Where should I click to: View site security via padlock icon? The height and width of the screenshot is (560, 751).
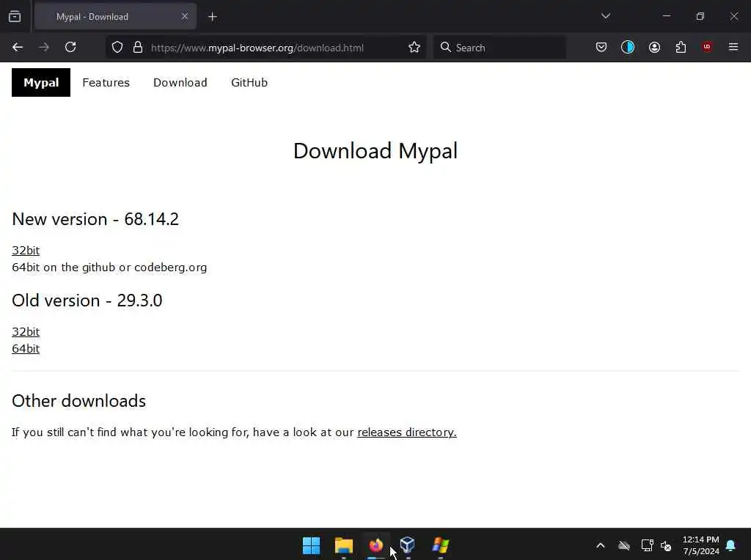(x=138, y=47)
